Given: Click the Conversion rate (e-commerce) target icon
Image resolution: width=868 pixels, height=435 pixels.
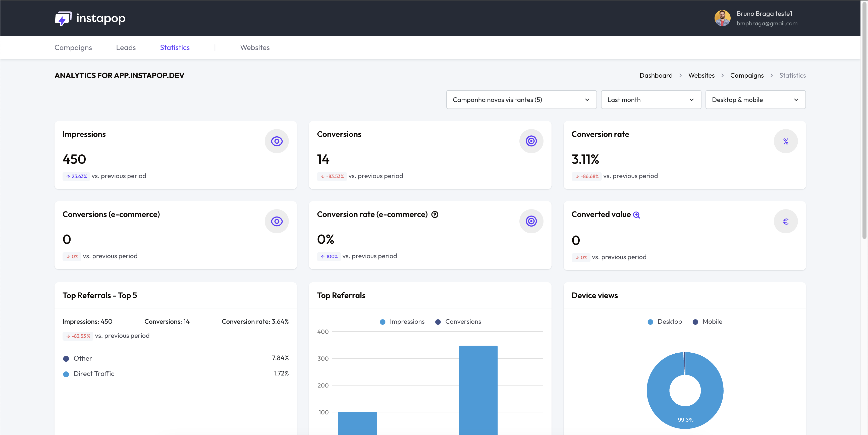Looking at the screenshot, I should coord(531,221).
